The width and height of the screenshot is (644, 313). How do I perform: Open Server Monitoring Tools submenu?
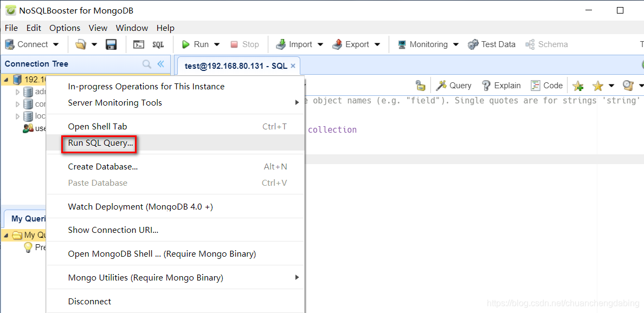176,102
